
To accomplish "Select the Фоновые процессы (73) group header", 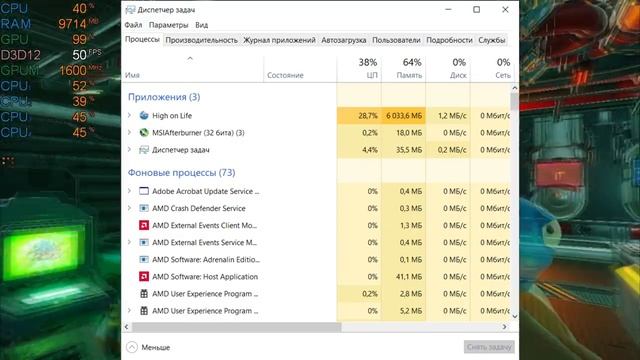I will click(x=182, y=173).
